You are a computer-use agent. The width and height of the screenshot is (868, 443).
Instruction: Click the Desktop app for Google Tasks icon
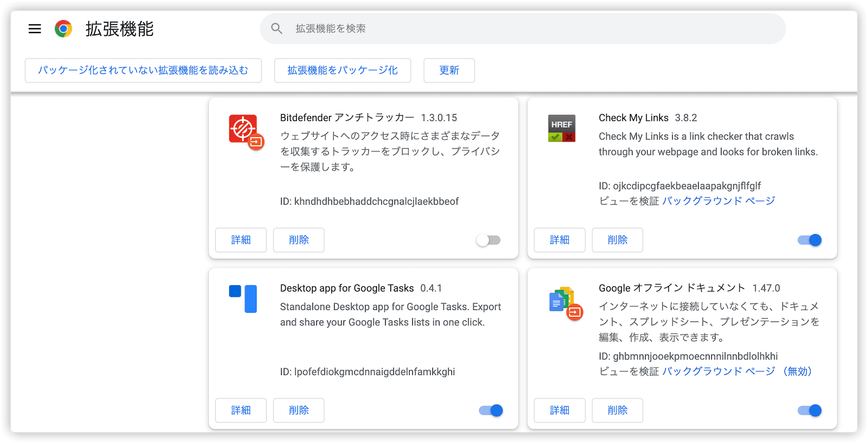tap(243, 299)
